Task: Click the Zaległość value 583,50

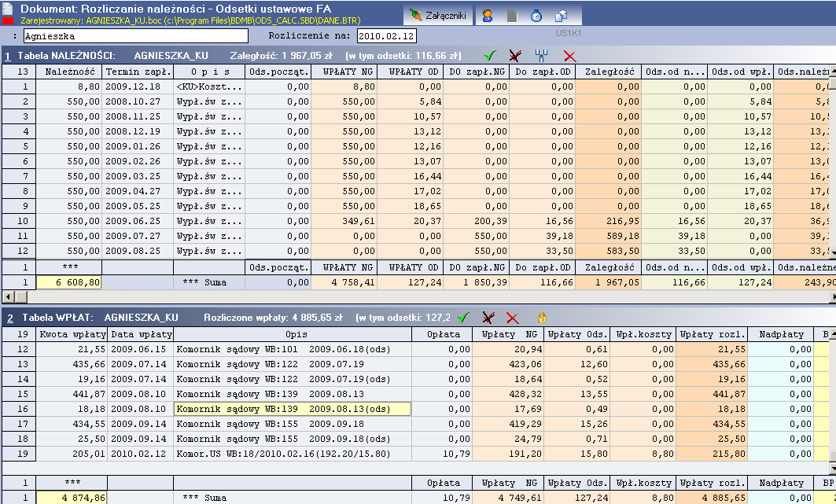Action: [x=609, y=250]
